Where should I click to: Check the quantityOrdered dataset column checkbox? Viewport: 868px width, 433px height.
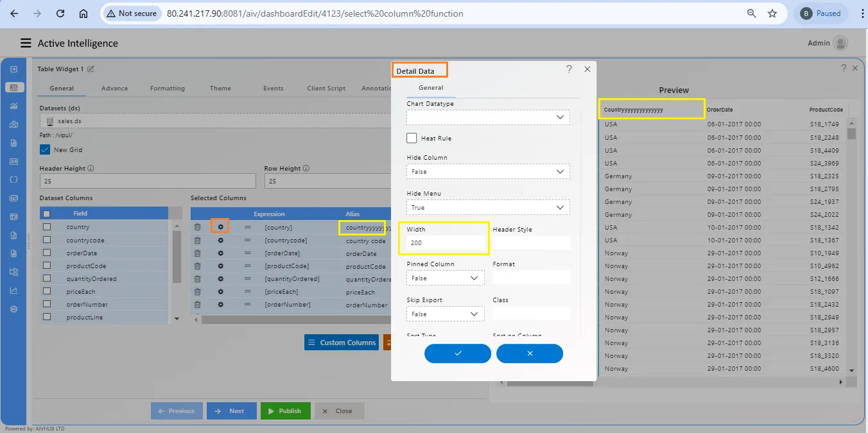click(46, 278)
